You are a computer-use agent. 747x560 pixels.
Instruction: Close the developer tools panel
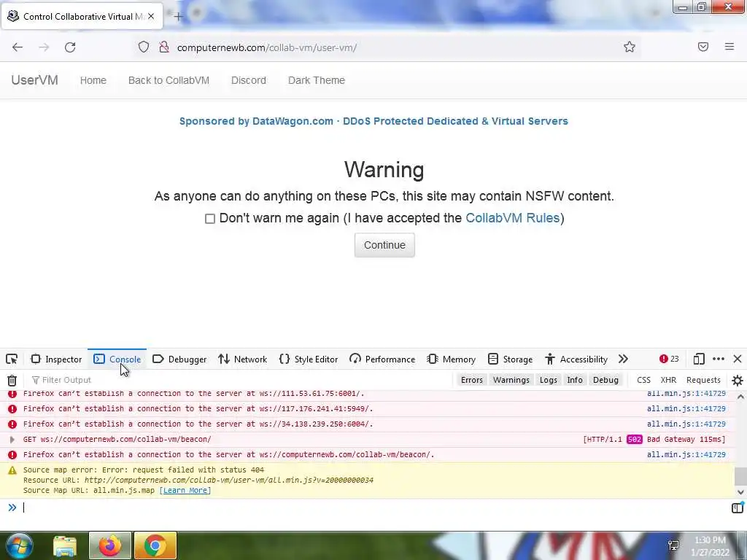click(x=738, y=359)
